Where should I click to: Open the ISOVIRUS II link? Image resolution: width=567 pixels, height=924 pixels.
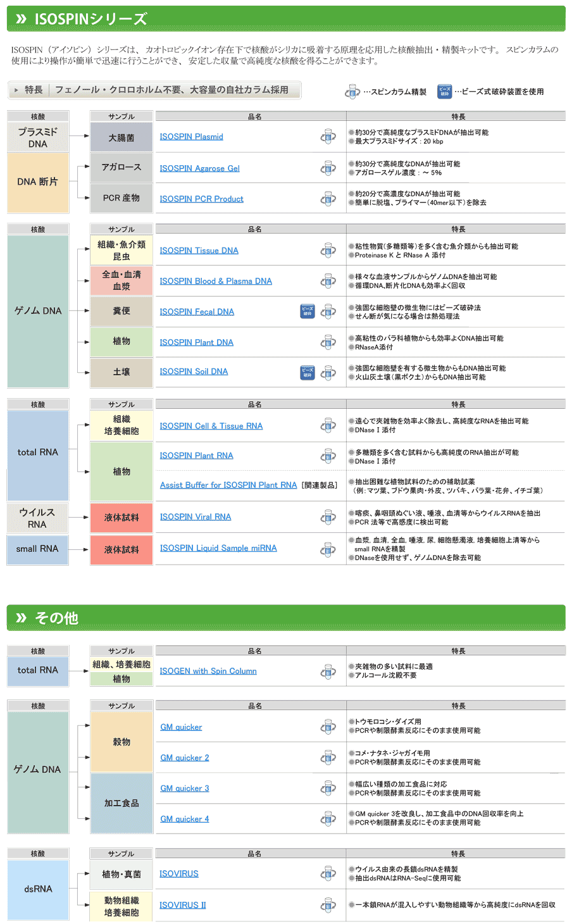(183, 905)
